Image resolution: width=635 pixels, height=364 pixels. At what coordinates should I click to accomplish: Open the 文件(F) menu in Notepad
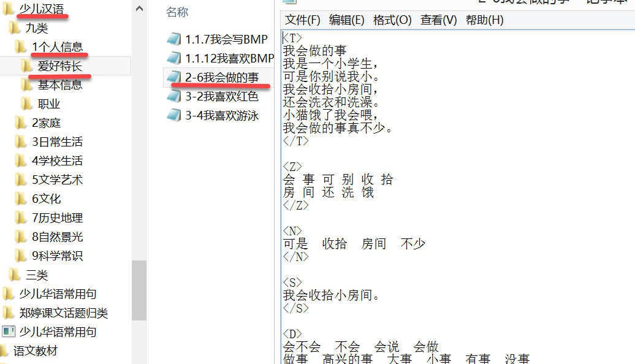(303, 20)
